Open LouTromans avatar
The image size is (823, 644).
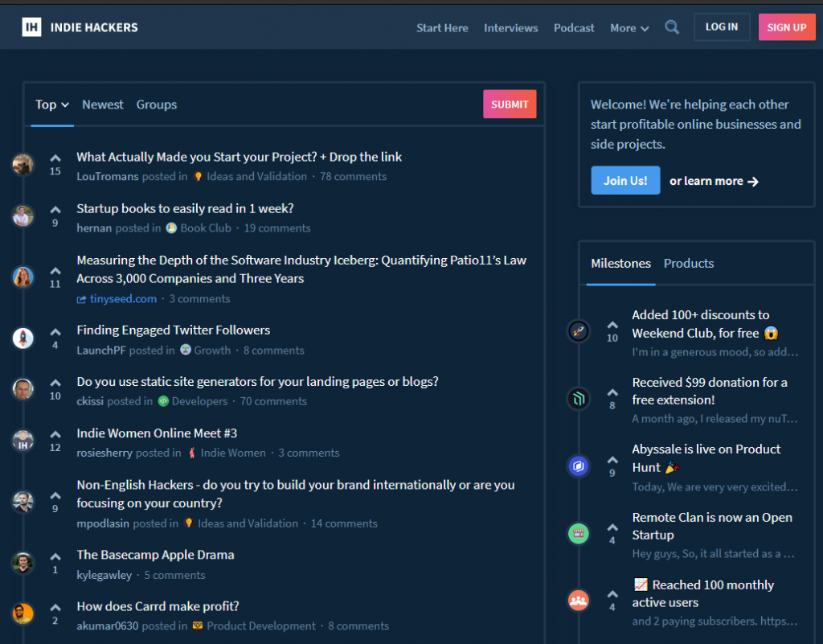(23, 164)
